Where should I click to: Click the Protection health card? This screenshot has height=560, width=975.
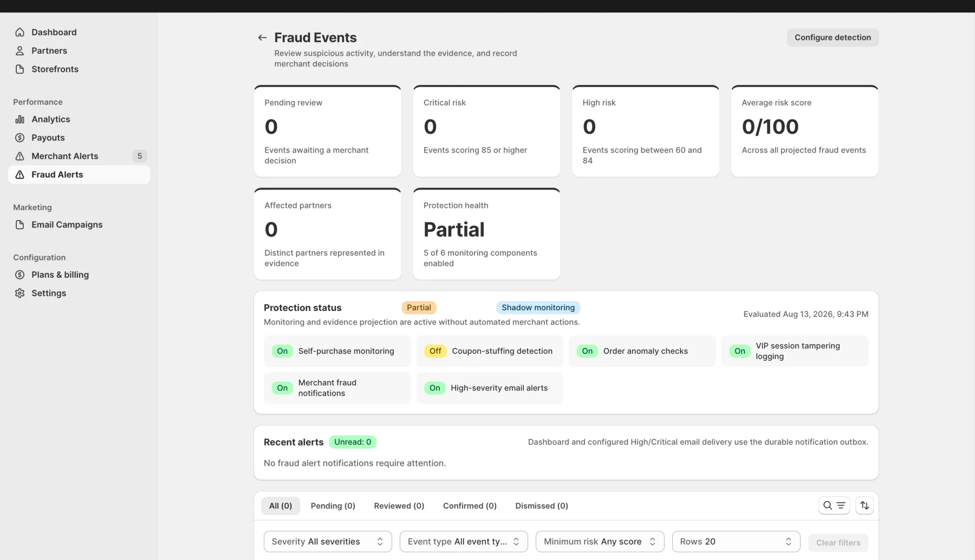486,234
